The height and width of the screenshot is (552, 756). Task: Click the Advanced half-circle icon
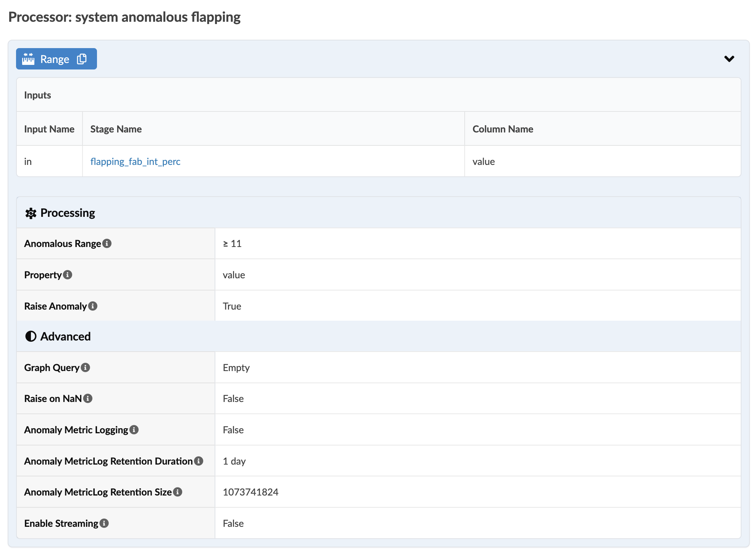31,336
